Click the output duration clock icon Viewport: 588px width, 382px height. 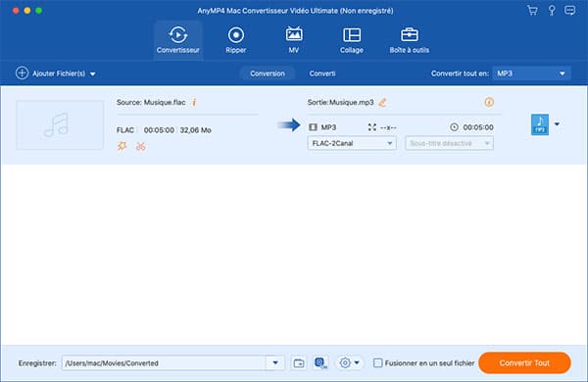(x=454, y=127)
